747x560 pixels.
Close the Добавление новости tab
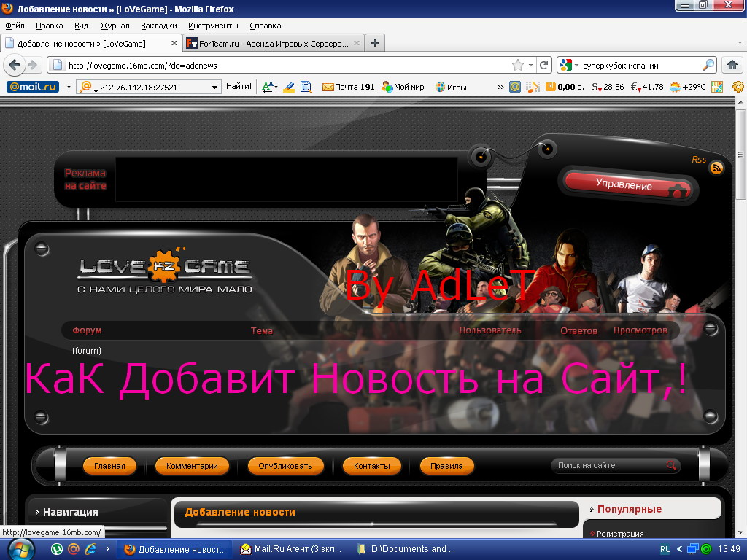174,43
